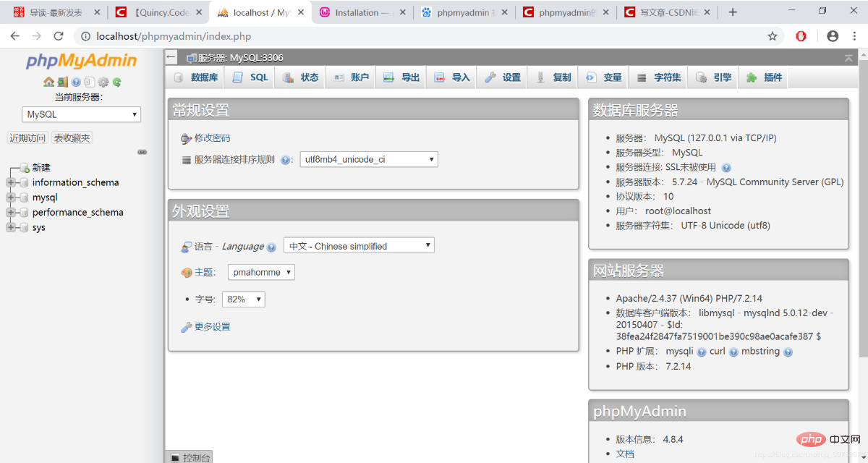Reload navigation panel with green refresh icon
This screenshot has width=868, height=463.
pos(116,82)
